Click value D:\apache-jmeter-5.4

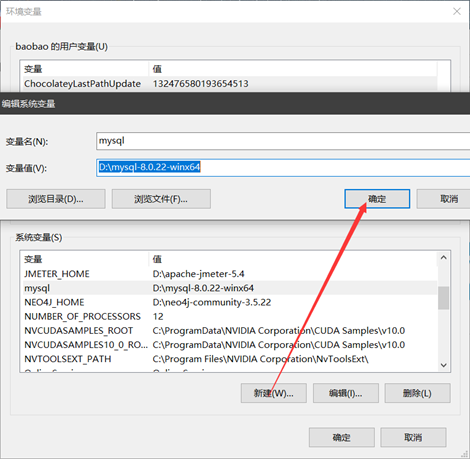pos(198,274)
